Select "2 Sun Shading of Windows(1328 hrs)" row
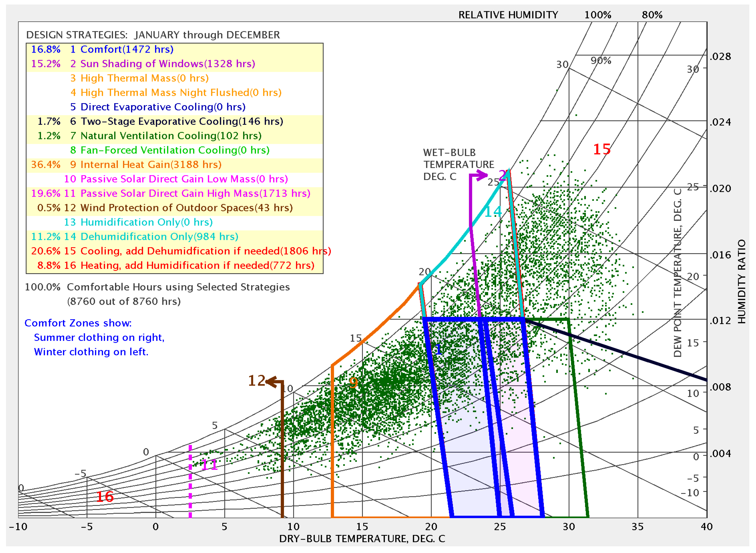This screenshot has height=553, width=756. tap(174, 64)
